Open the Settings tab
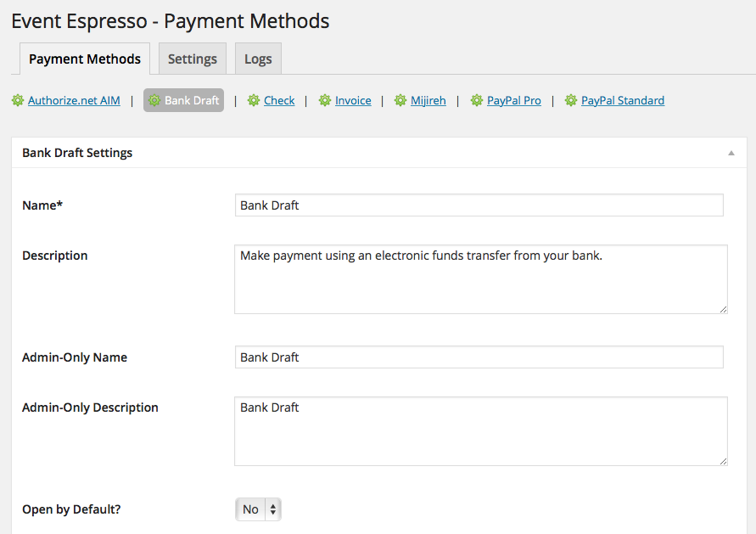756x534 pixels. [x=193, y=59]
